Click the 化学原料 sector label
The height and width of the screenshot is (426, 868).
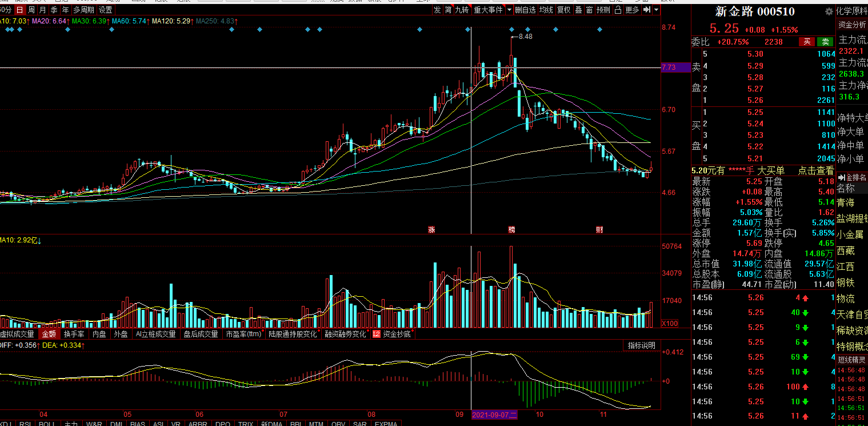pyautogui.click(x=851, y=11)
